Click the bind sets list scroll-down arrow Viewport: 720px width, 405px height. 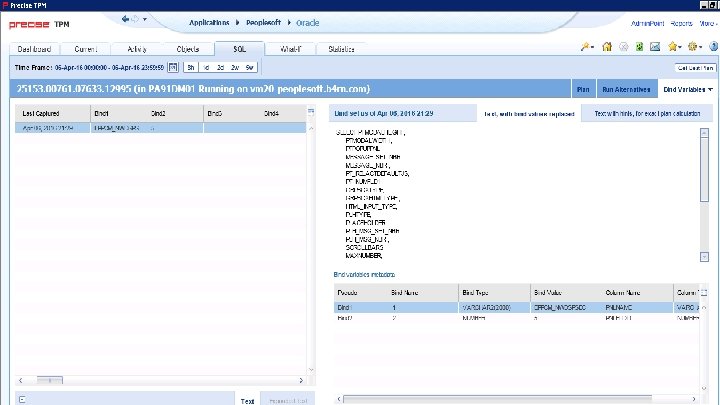click(311, 369)
